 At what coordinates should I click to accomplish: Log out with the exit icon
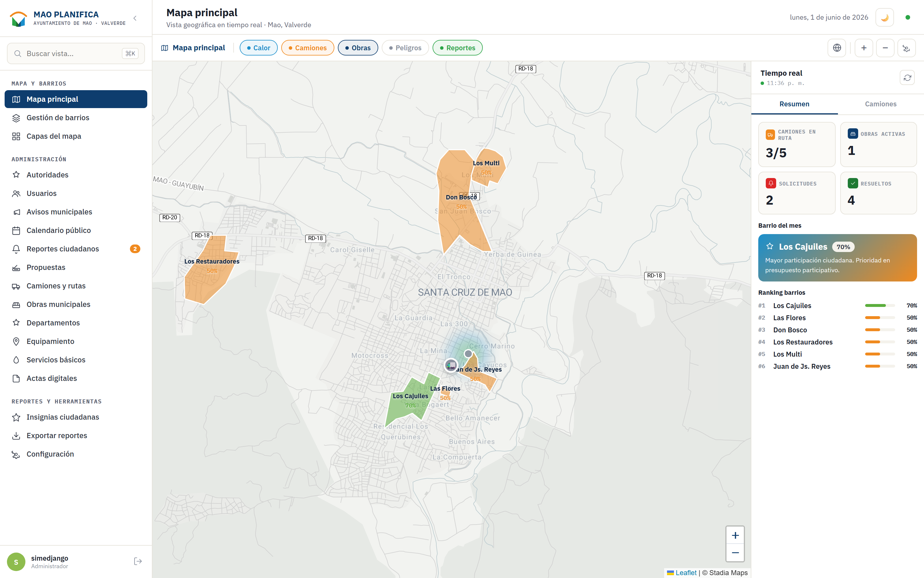(x=138, y=561)
